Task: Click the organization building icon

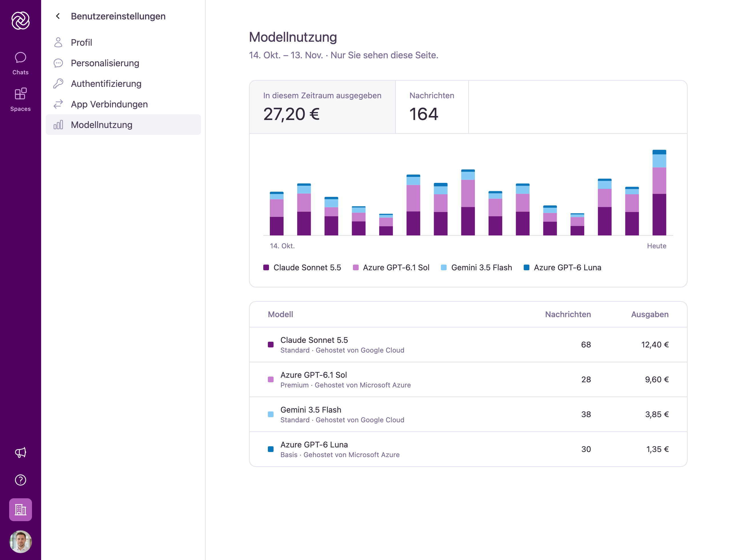Action: tap(20, 509)
